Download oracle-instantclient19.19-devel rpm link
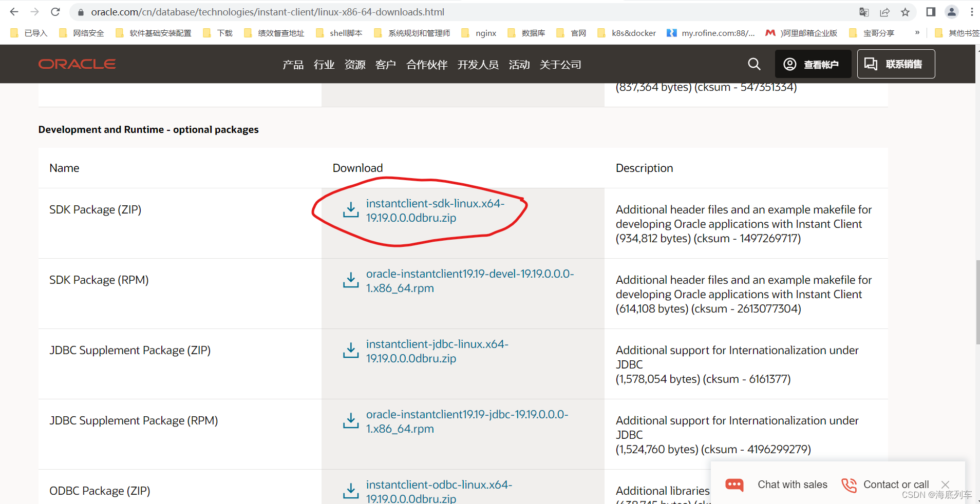 tap(470, 281)
